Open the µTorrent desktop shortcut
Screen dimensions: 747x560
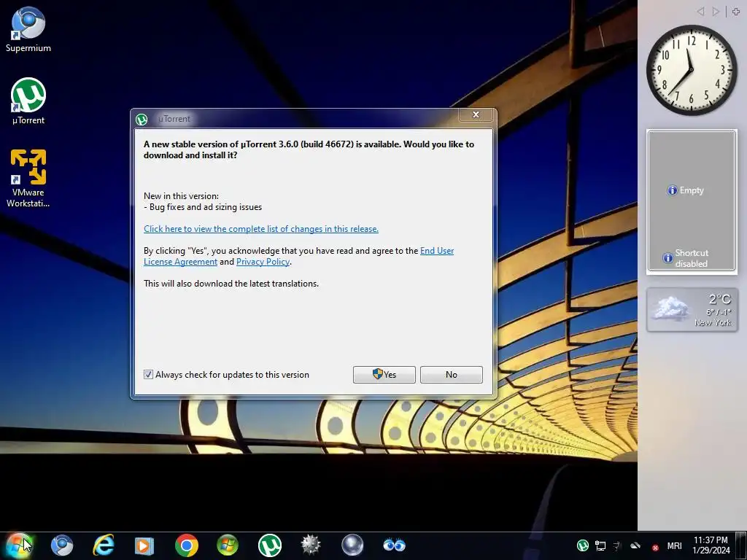coord(28,101)
